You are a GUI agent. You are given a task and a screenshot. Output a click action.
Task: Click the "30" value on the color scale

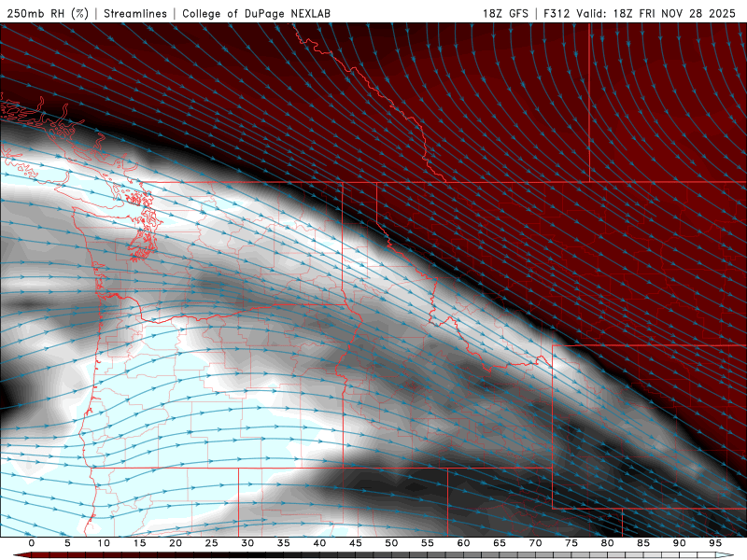(247, 543)
